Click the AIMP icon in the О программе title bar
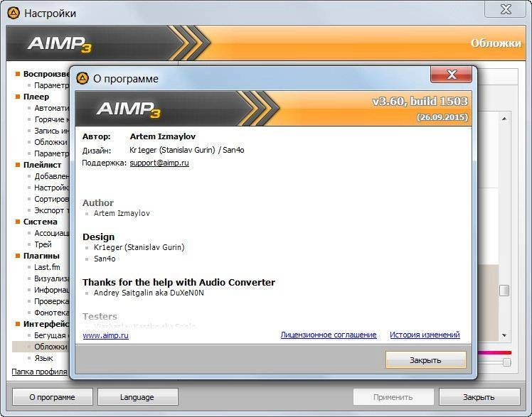This screenshot has width=532, height=417. [x=83, y=78]
